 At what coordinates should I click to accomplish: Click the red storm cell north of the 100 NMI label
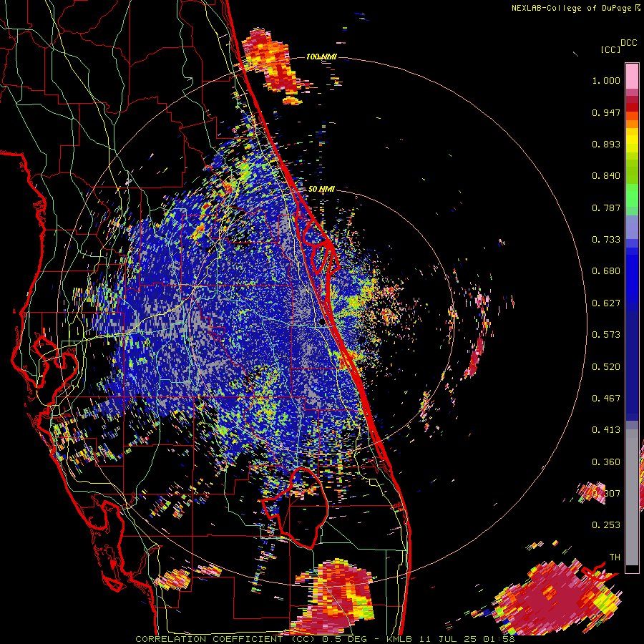pyautogui.click(x=271, y=62)
